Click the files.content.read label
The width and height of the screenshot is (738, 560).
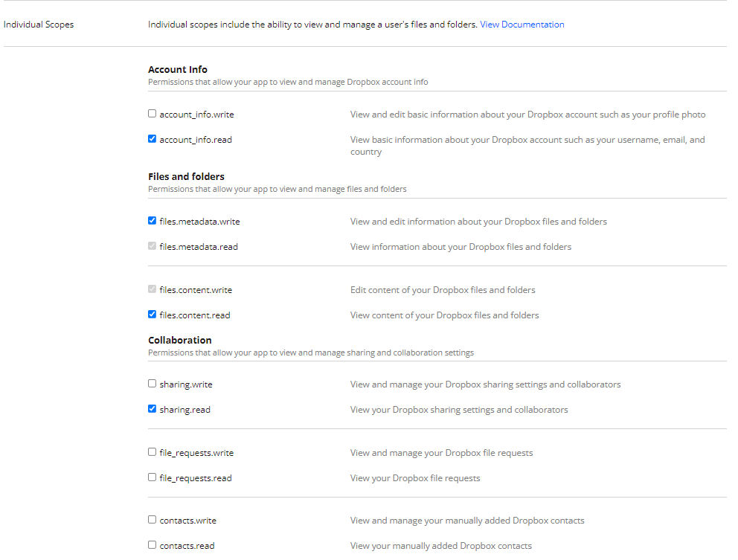point(194,315)
